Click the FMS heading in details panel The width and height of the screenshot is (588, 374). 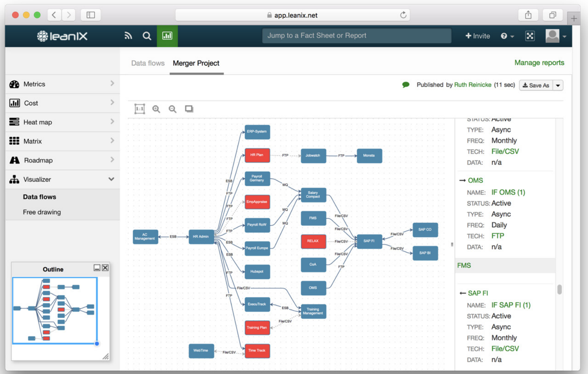464,265
